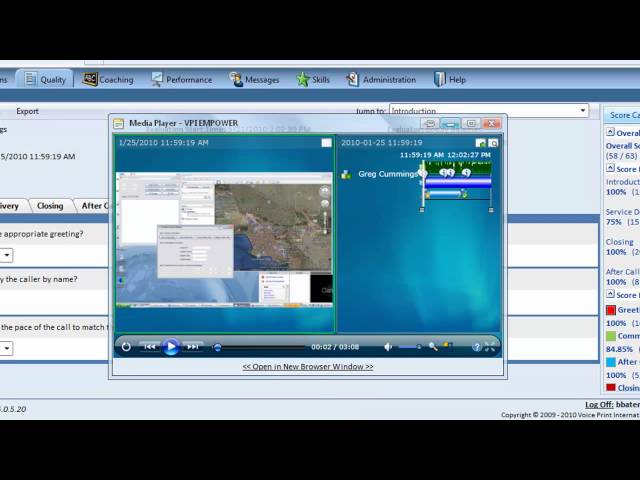The width and height of the screenshot is (640, 480).
Task: Click the green Communication color swatch
Action: (611, 336)
